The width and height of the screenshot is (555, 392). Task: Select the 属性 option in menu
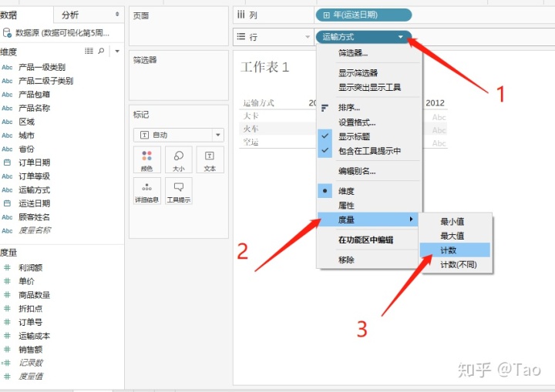368,205
